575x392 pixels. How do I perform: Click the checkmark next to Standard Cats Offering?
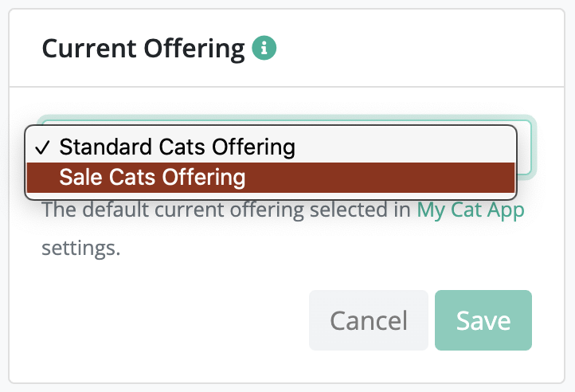pyautogui.click(x=44, y=147)
